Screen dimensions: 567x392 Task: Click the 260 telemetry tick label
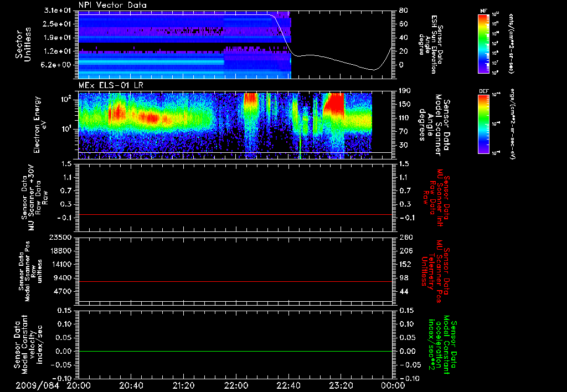(406, 237)
